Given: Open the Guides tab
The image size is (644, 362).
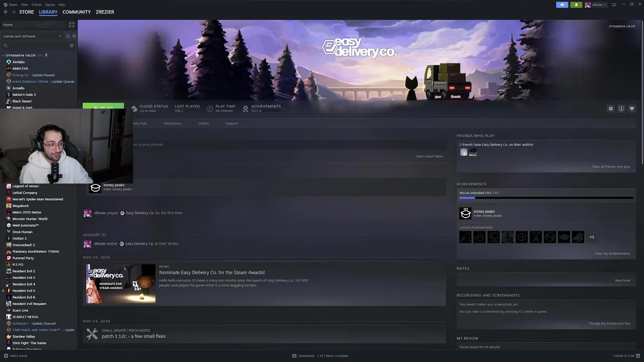Looking at the screenshot, I should 203,123.
